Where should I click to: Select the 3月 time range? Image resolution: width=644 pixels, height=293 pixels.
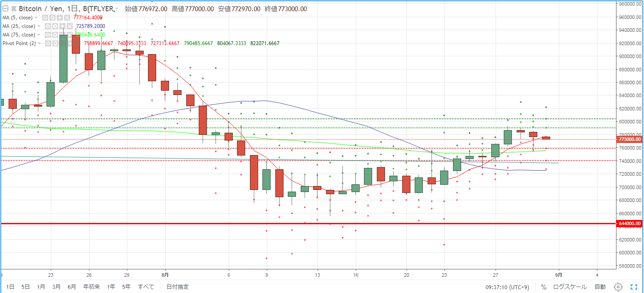tap(56, 287)
